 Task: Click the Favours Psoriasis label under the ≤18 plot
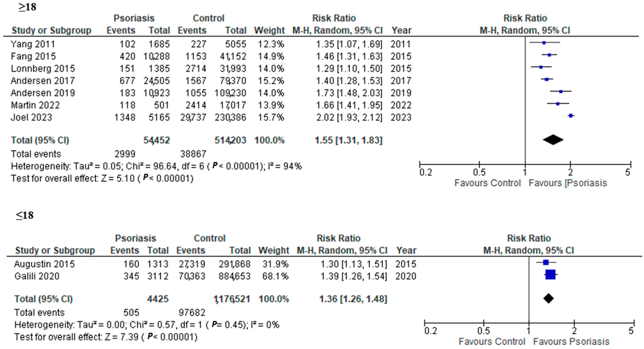(x=571, y=342)
